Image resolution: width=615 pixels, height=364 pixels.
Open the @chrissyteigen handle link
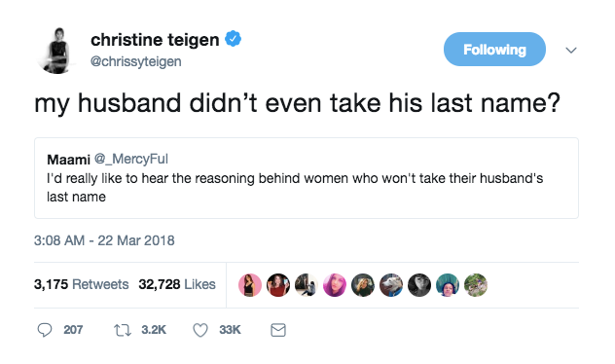135,61
